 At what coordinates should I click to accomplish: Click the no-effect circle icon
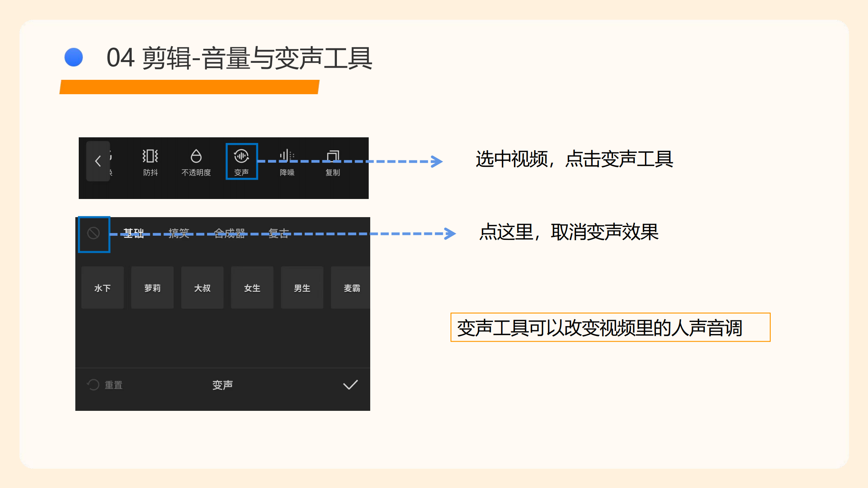tap(94, 233)
